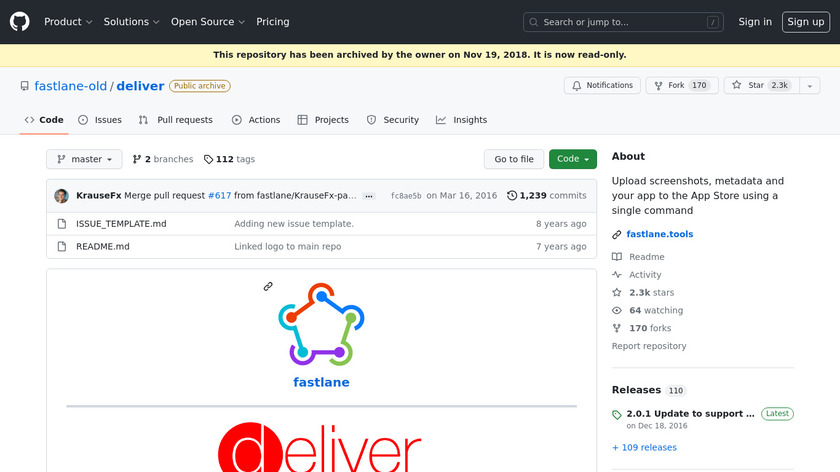Click the Fork button
This screenshot has width=840, height=472.
[682, 85]
